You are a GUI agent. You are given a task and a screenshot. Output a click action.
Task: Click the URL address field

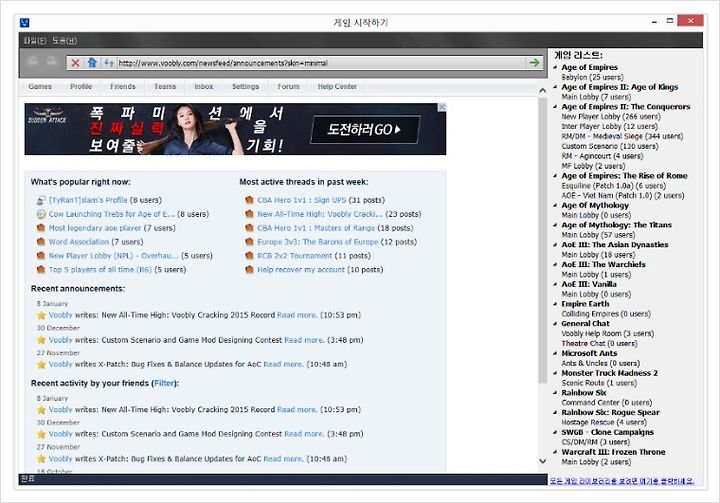(x=321, y=63)
